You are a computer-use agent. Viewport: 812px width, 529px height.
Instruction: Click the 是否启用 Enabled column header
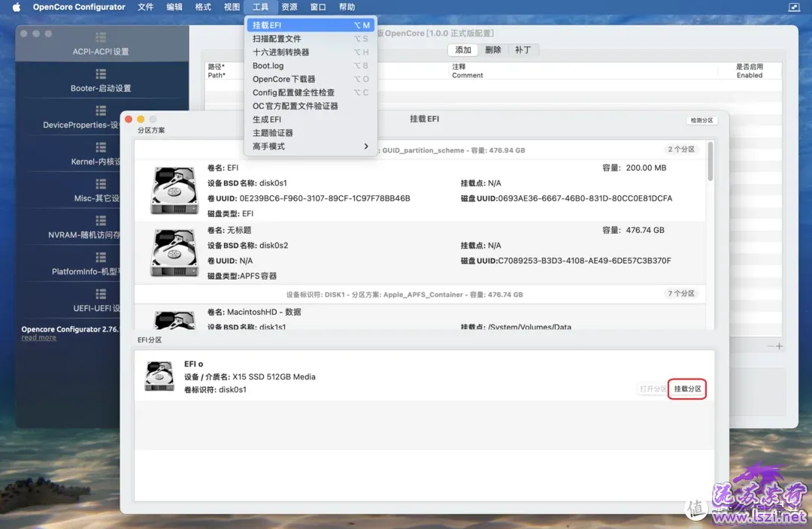coord(750,71)
